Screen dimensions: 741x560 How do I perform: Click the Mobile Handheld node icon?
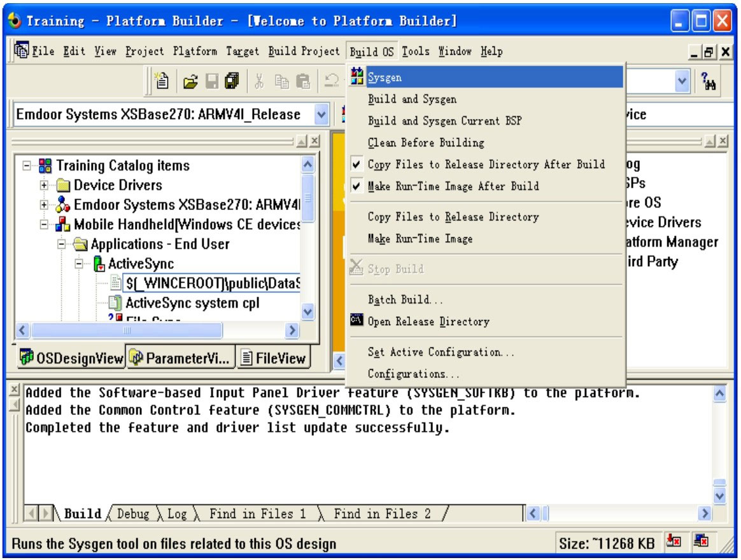click(x=63, y=224)
